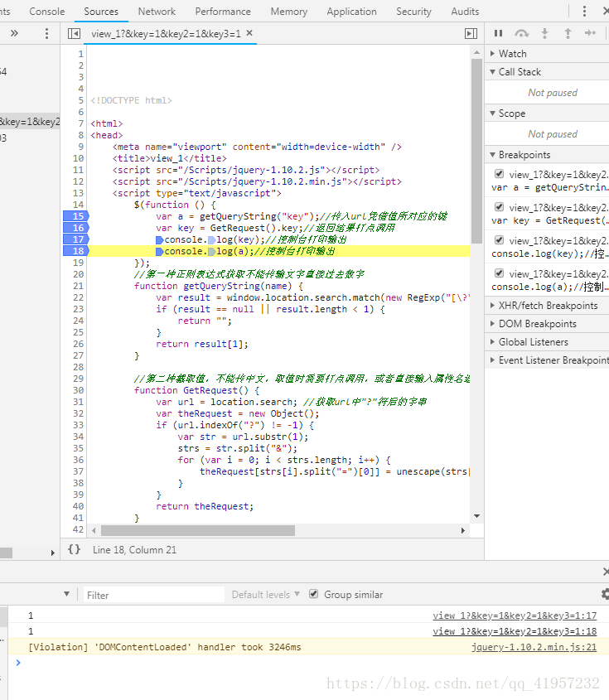Image resolution: width=609 pixels, height=700 pixels.
Task: Select the Sources tab
Action: [101, 12]
